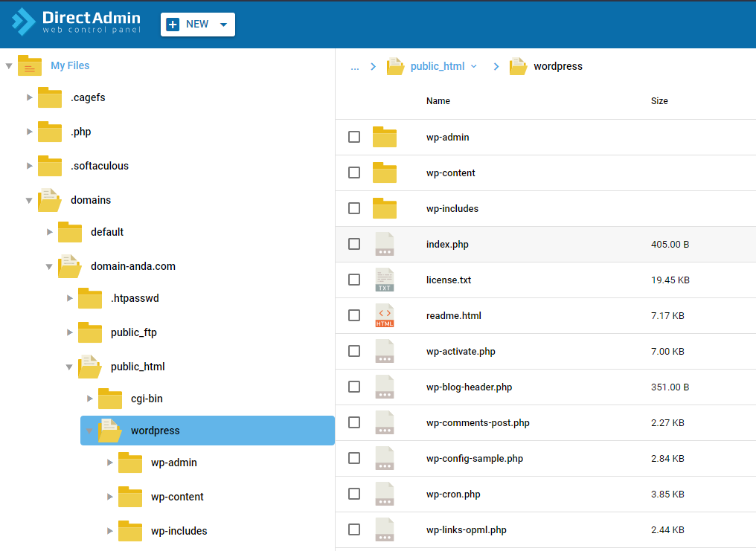756x551 pixels.
Task: Click wp-admin folder icon in tree
Action: [131, 463]
